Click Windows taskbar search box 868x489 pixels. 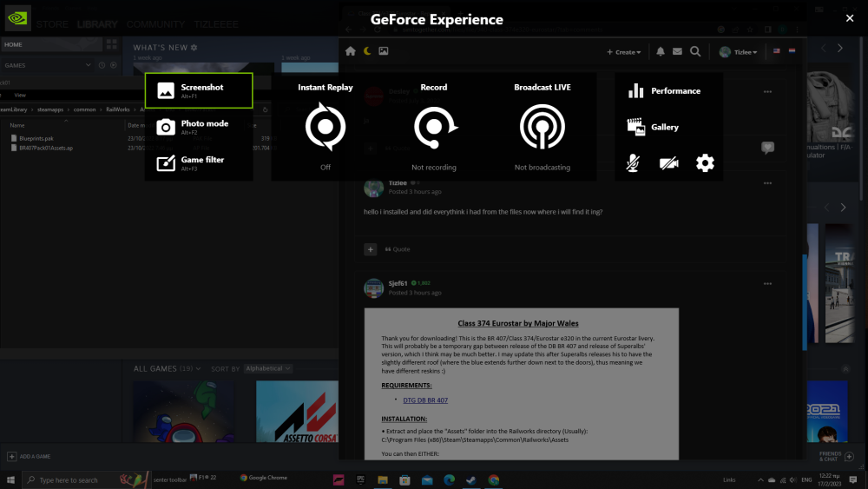[85, 479]
